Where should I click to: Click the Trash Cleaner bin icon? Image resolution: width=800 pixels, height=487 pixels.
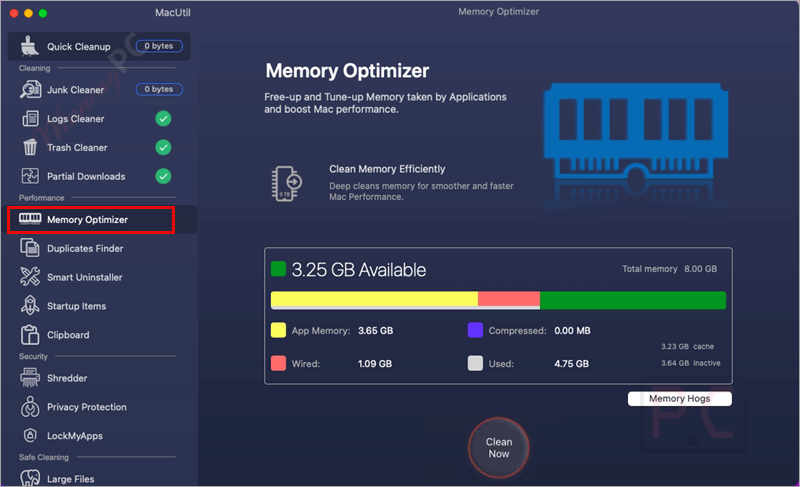[x=30, y=147]
